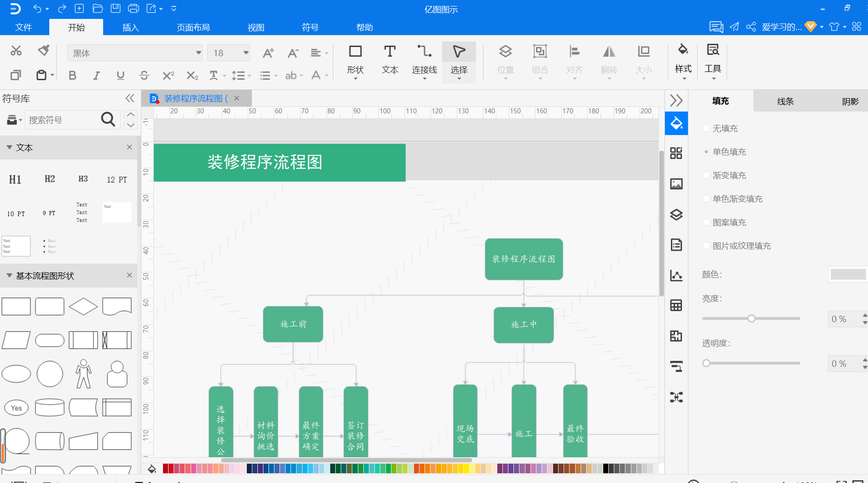Collapse the 文本 symbol section

click(9, 147)
